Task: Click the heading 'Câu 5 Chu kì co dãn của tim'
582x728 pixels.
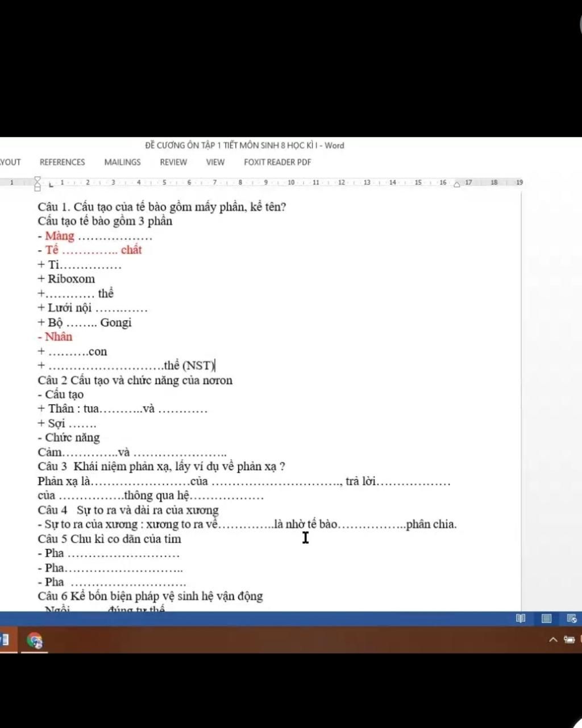Action: click(x=110, y=539)
